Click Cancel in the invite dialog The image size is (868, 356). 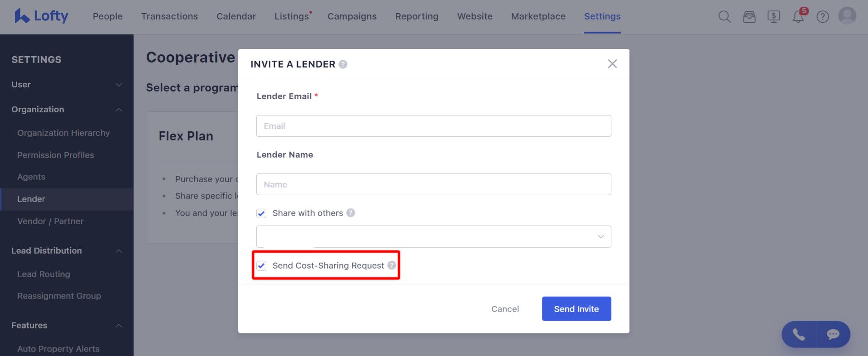(x=505, y=309)
